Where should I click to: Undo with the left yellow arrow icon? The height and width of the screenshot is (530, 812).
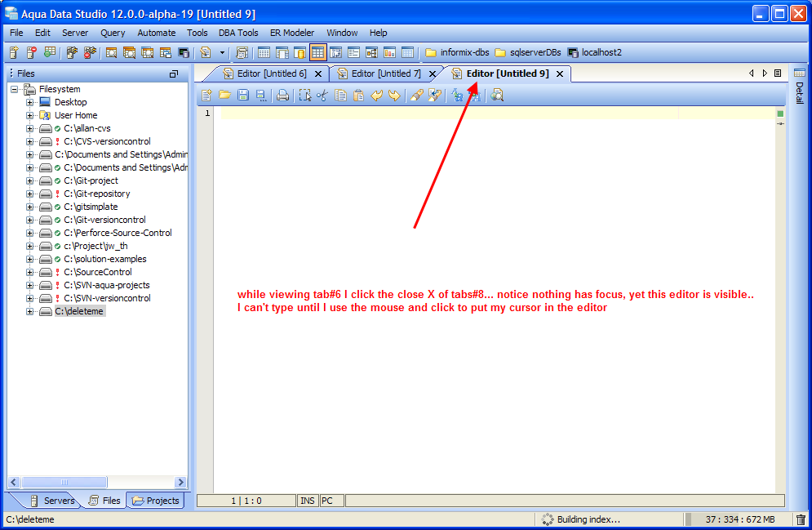click(376, 95)
